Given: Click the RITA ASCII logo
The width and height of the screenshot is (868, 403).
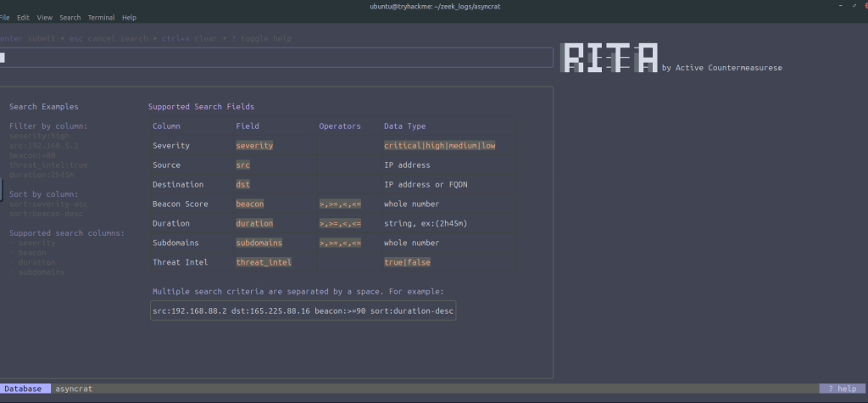Looking at the screenshot, I should 610,58.
